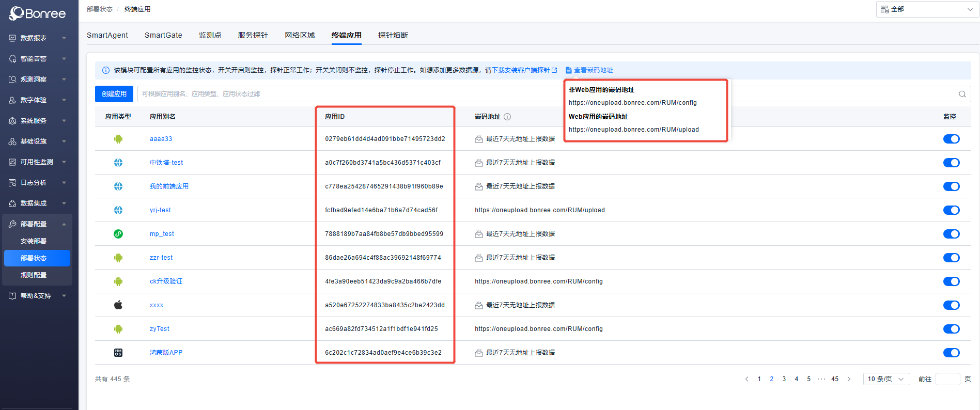980x410 pixels.
Task: Click the info icon beside 嵌码地址 header
Action: point(507,117)
